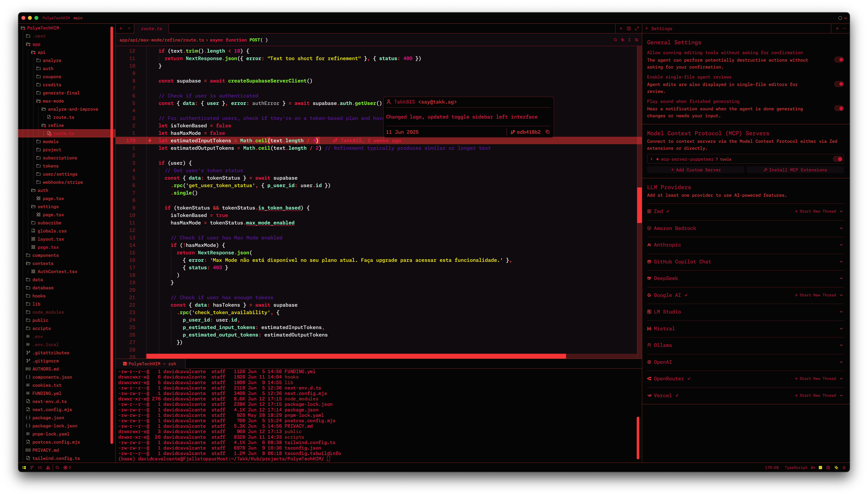Click Install MCP Extensions

(795, 170)
